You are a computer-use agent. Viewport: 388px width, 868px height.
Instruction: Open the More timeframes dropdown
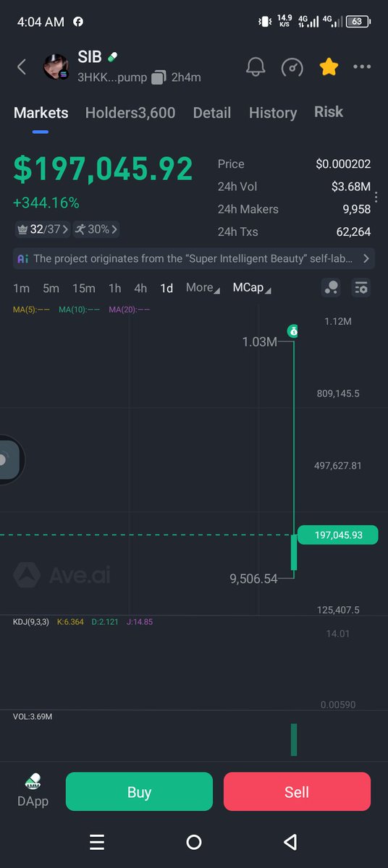203,287
